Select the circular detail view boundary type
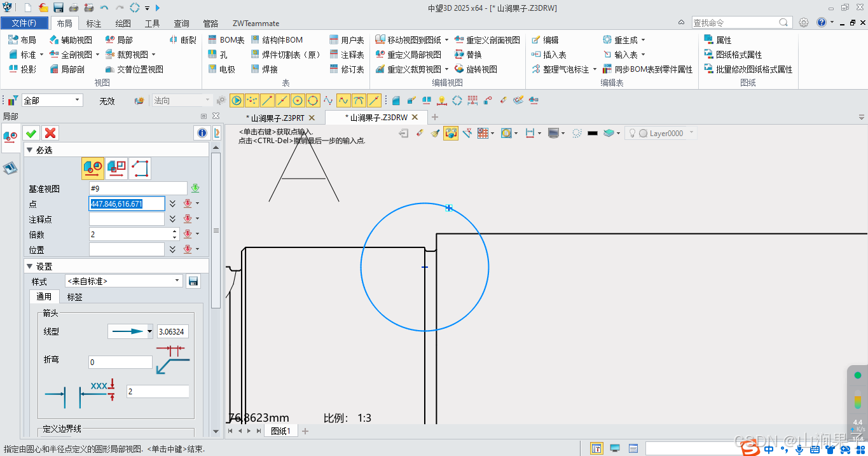The height and width of the screenshot is (456, 868). pyautogui.click(x=93, y=168)
